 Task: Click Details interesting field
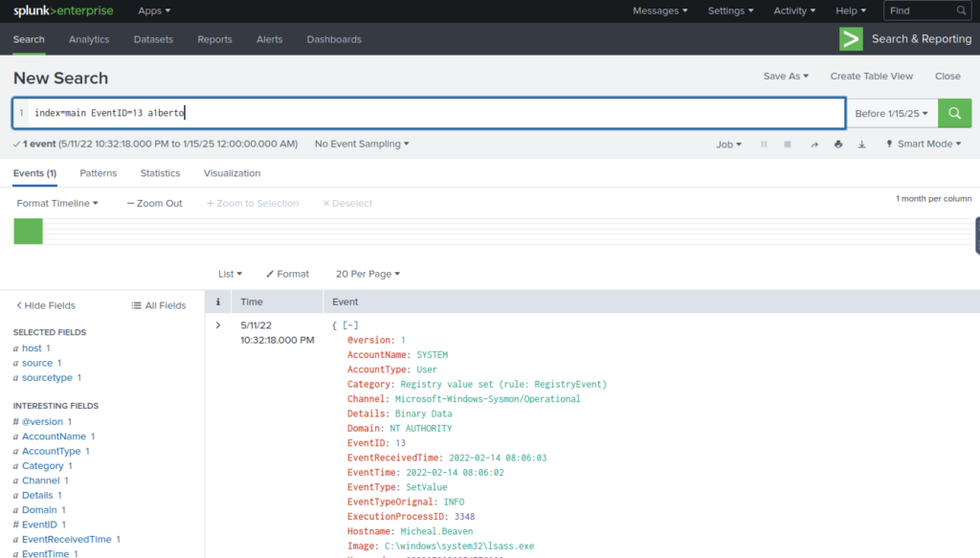(x=37, y=495)
